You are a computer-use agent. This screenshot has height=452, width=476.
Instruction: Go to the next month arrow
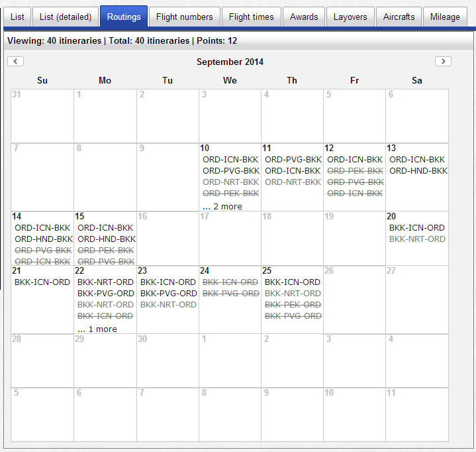pos(443,62)
